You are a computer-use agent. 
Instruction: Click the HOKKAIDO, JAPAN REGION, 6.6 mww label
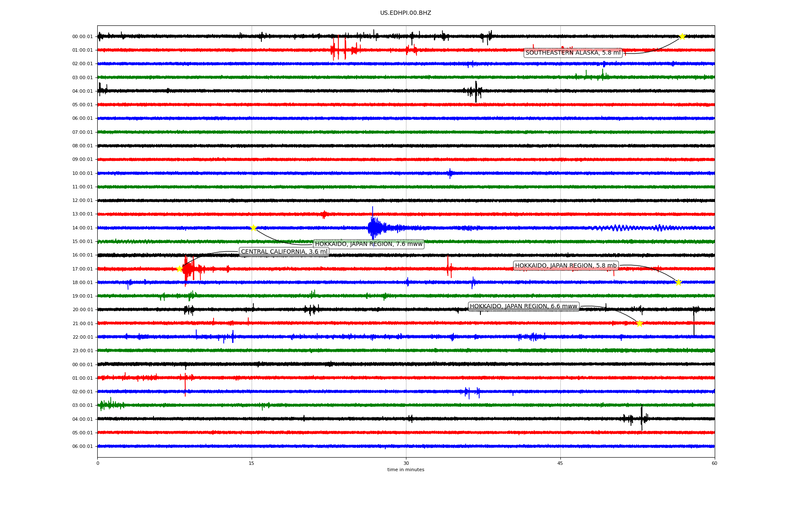coord(523,306)
